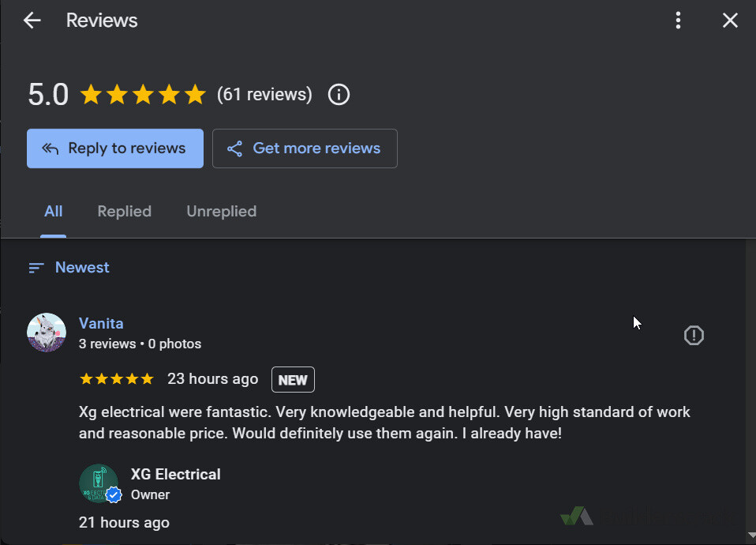The image size is (756, 545).
Task: Click the NEW badge on the review
Action: coord(293,380)
